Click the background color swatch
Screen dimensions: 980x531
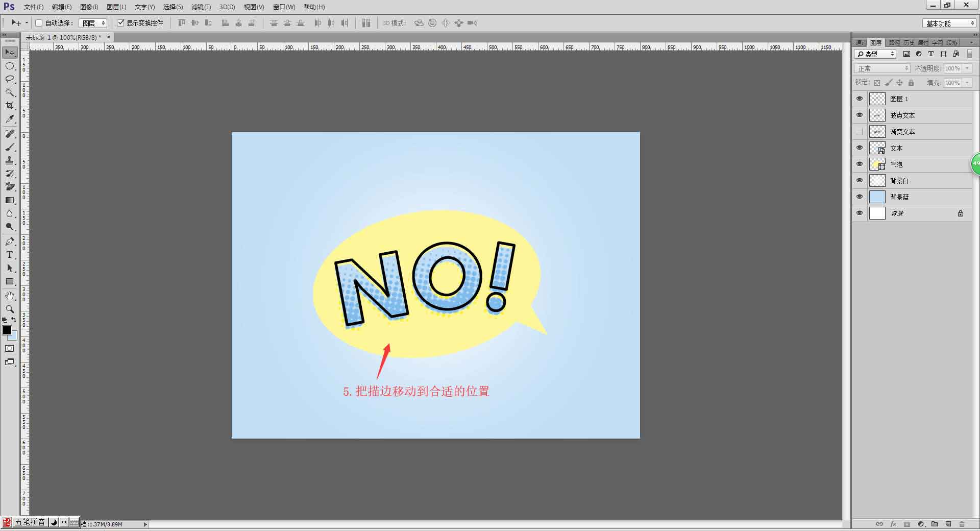point(13,336)
